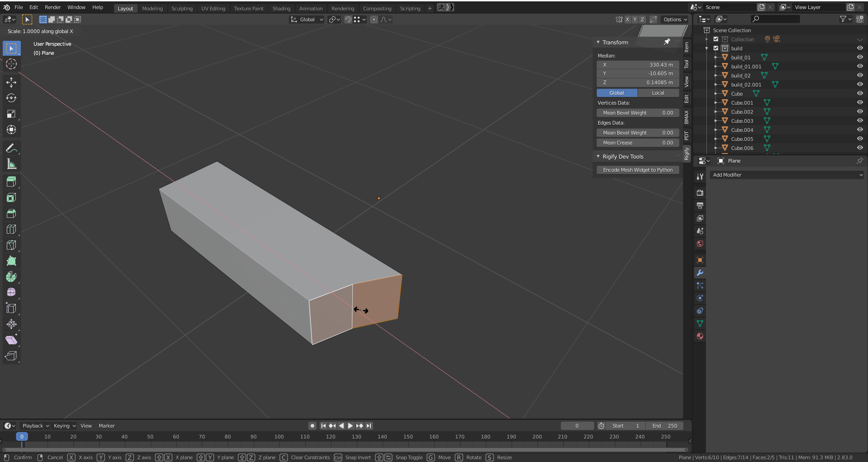Select the Scale tool
Viewport: 868px width, 462px height.
click(x=11, y=114)
